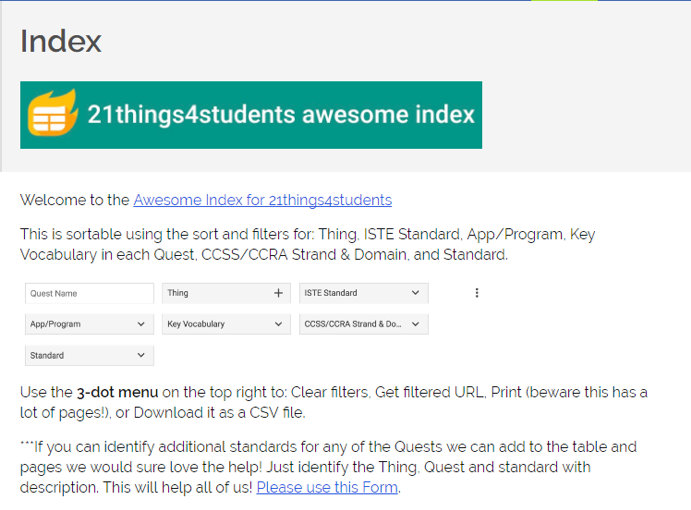Focus the Quest Name search field
This screenshot has width=691, height=510.
click(x=89, y=293)
